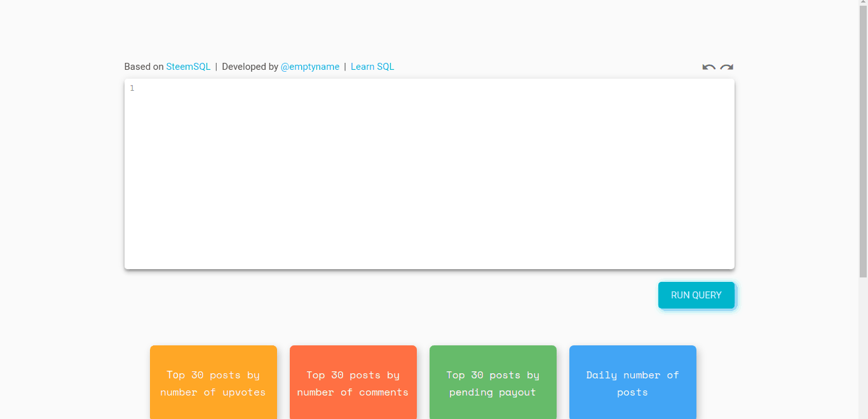868x419 pixels.
Task: Run the query with RUN QUERY button
Action: [x=696, y=295]
